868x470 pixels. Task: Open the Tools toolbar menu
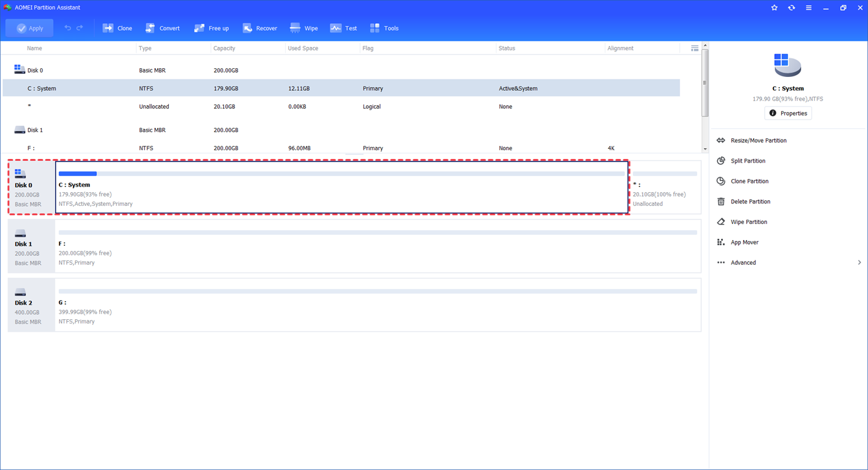click(384, 28)
